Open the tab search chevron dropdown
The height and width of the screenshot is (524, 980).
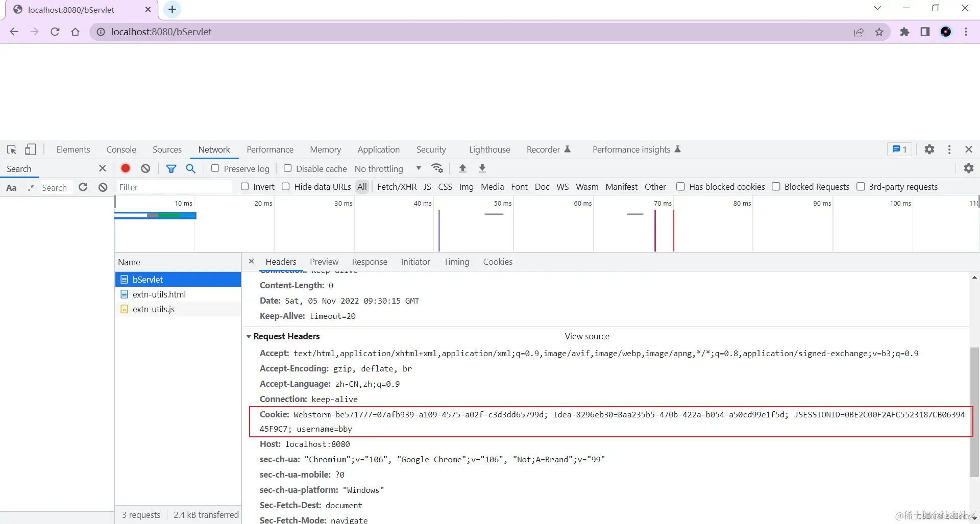(x=877, y=8)
